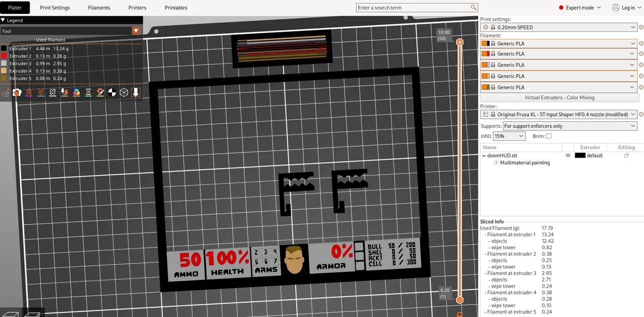The image size is (644, 317).
Task: Toggle Center of gravity marker icon
Action: (x=112, y=93)
